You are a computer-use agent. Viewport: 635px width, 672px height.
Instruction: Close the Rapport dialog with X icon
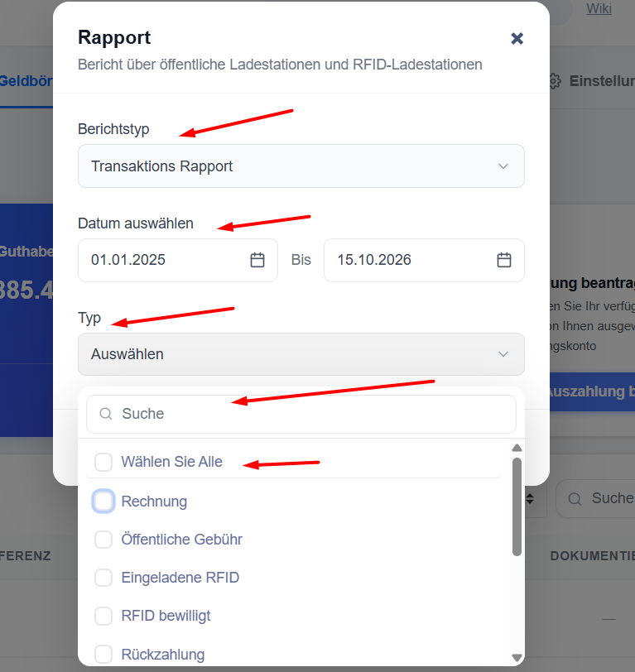click(x=517, y=39)
